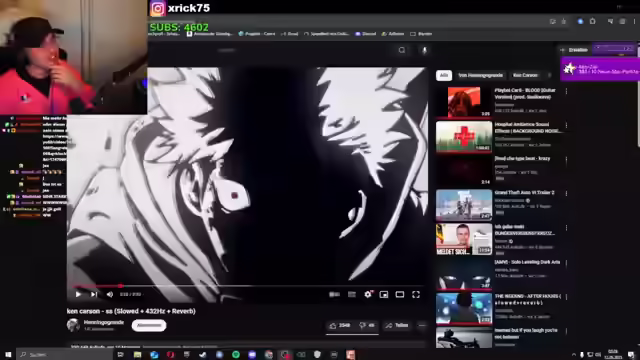640x360 pixels.
Task: Open options for 'MELDET SICH' thumbnail video
Action: tap(566, 228)
